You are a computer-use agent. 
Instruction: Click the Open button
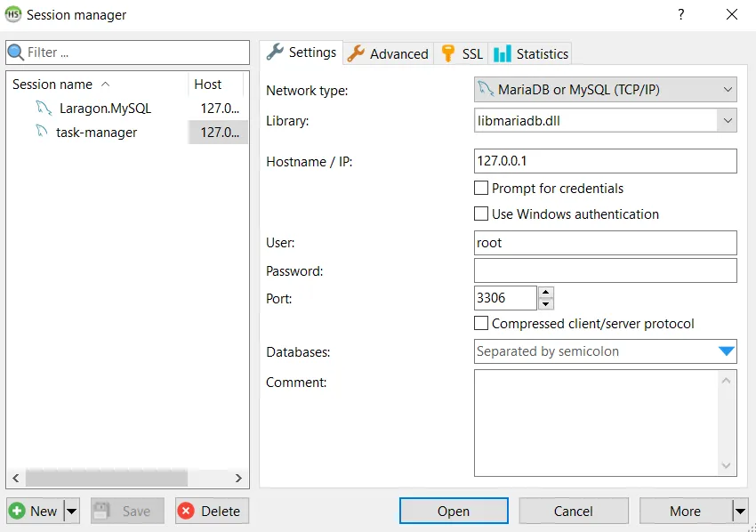tap(454, 511)
